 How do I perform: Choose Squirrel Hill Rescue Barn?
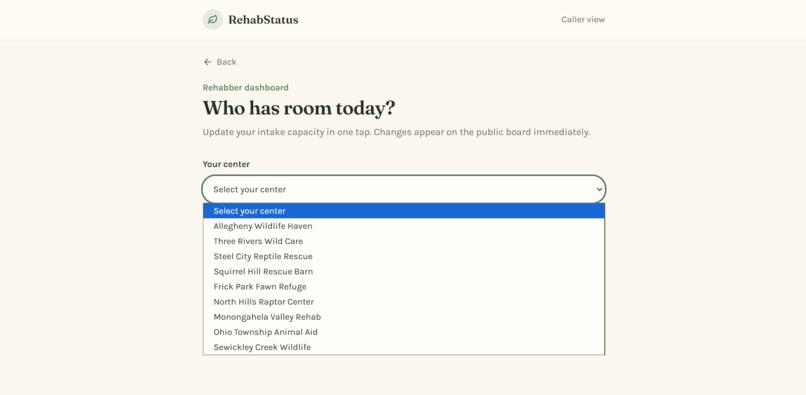[x=404, y=272]
